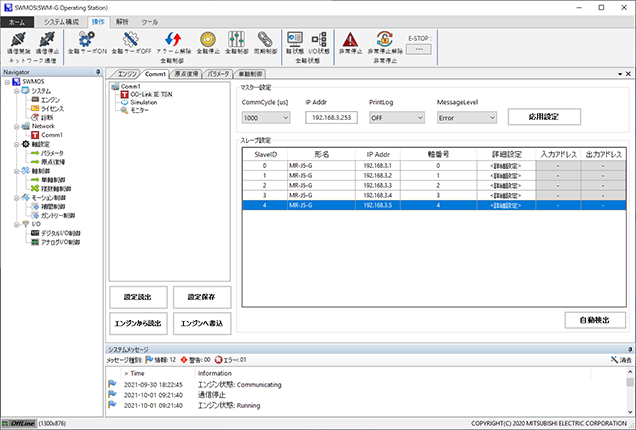The image size is (636, 430).
Task: Open エンジン in Navigator tree
Action: tap(45, 100)
